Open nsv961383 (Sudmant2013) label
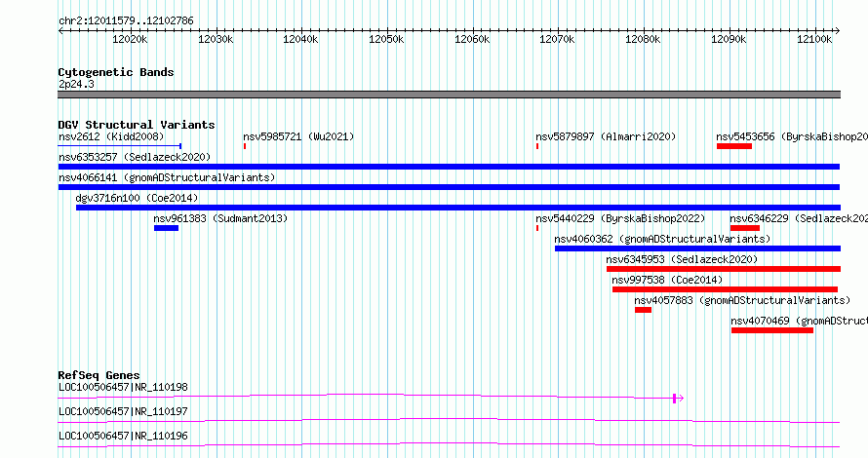The width and height of the screenshot is (868, 458). [x=220, y=218]
